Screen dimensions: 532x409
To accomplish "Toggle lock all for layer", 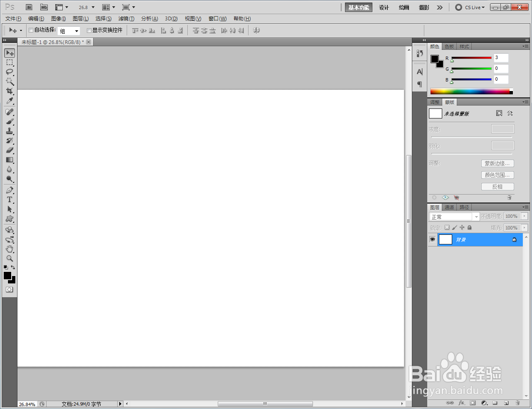I will [469, 227].
